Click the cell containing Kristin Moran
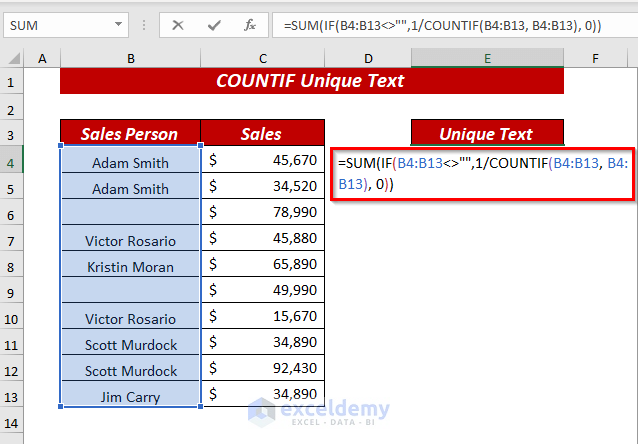Image resolution: width=638 pixels, height=444 pixels. coord(131,267)
